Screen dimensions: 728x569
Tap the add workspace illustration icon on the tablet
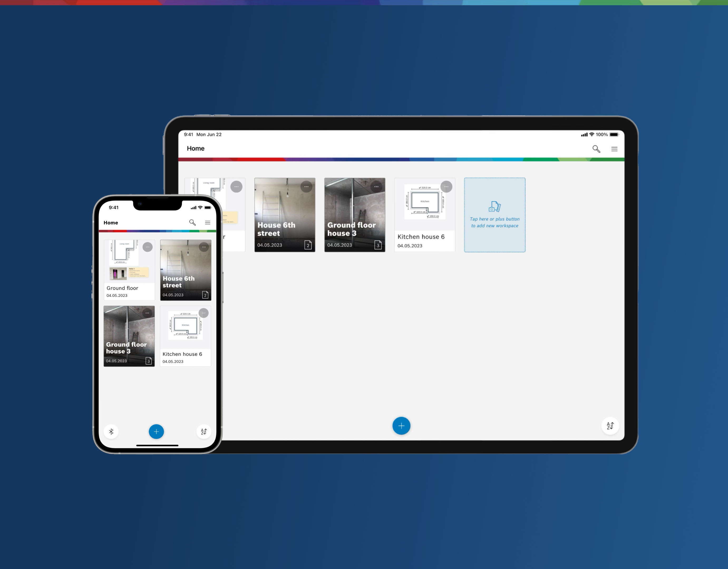point(495,207)
